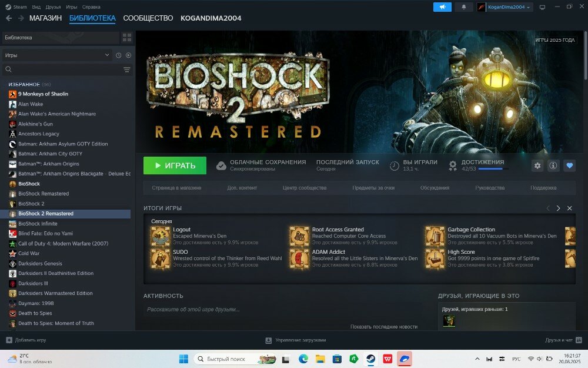The height and width of the screenshot is (368, 588).
Task: Open Big Picture mode monitor icon
Action: (x=542, y=6)
